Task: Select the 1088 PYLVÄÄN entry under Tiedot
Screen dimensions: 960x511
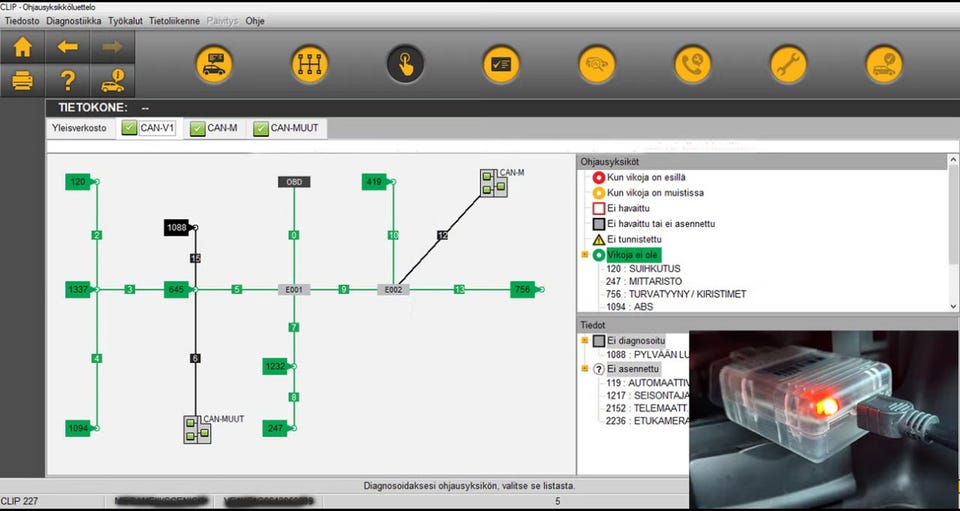Action: 648,355
